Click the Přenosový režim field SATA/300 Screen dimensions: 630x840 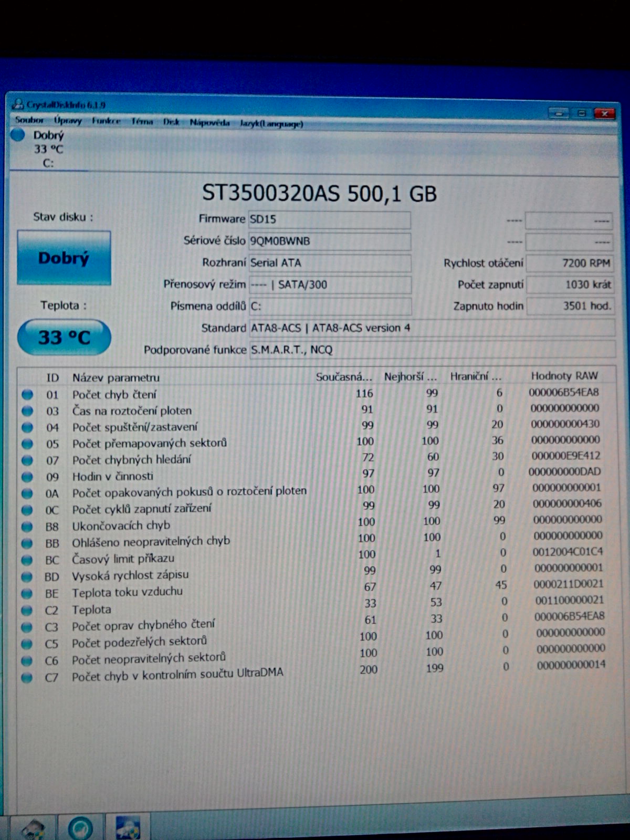pyautogui.click(x=330, y=285)
